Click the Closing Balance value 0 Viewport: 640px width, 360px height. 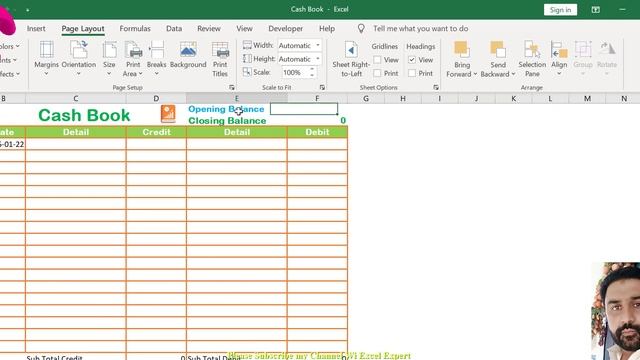point(343,120)
